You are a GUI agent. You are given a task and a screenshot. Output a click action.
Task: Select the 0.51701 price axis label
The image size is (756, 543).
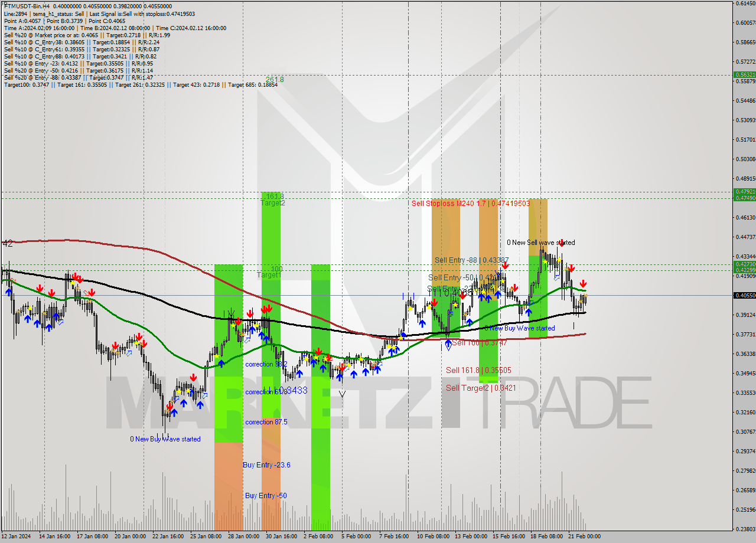(745, 140)
